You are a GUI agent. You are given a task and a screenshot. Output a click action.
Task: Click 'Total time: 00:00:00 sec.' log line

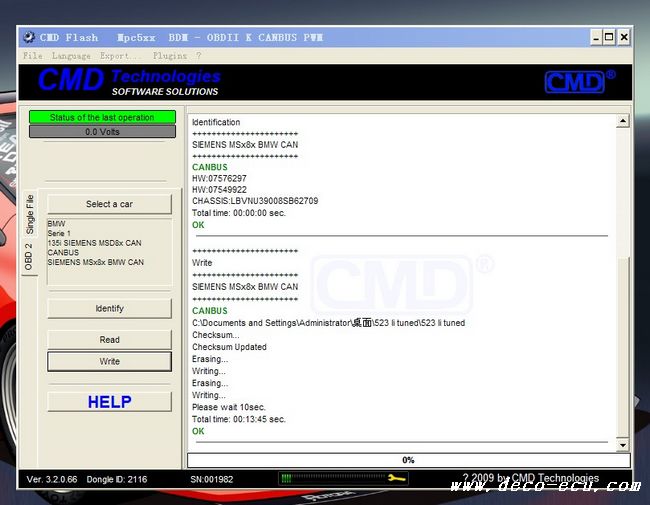click(x=239, y=213)
